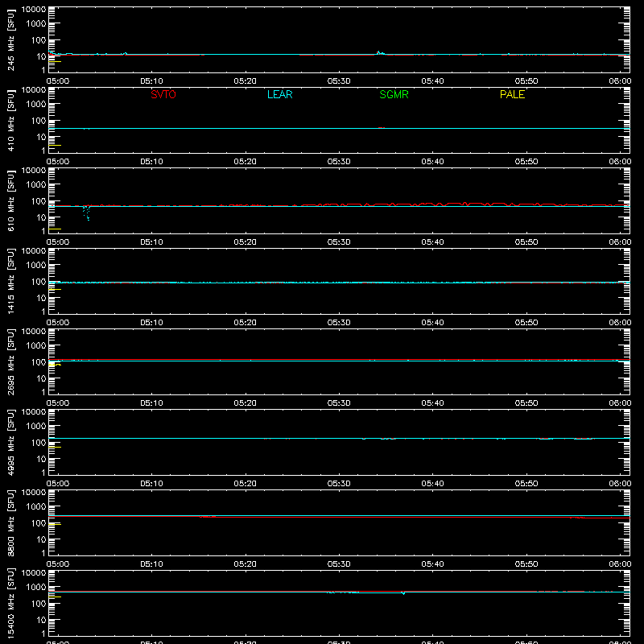Click the red SVTO legend label

tap(163, 94)
